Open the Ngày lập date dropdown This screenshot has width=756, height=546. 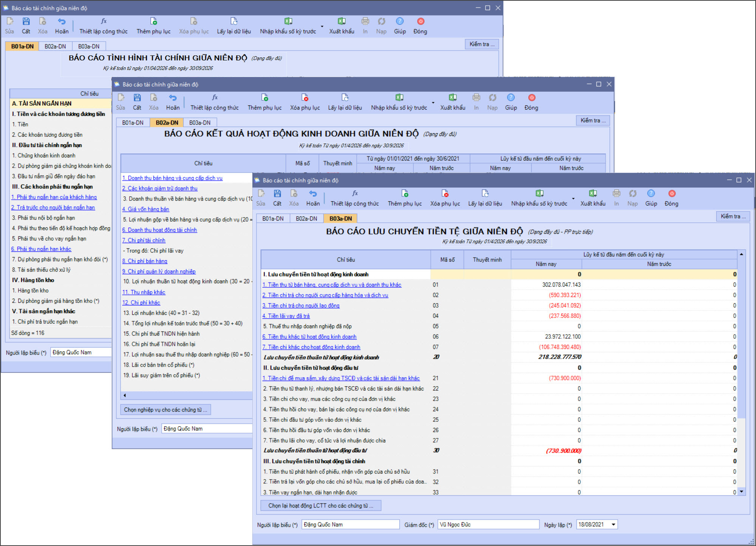pyautogui.click(x=613, y=524)
